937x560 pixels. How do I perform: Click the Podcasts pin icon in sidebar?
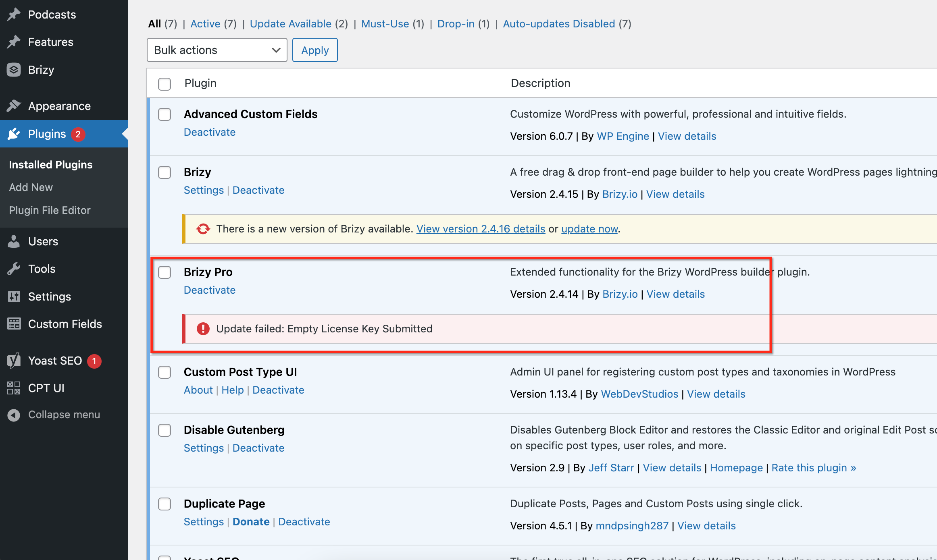[14, 15]
